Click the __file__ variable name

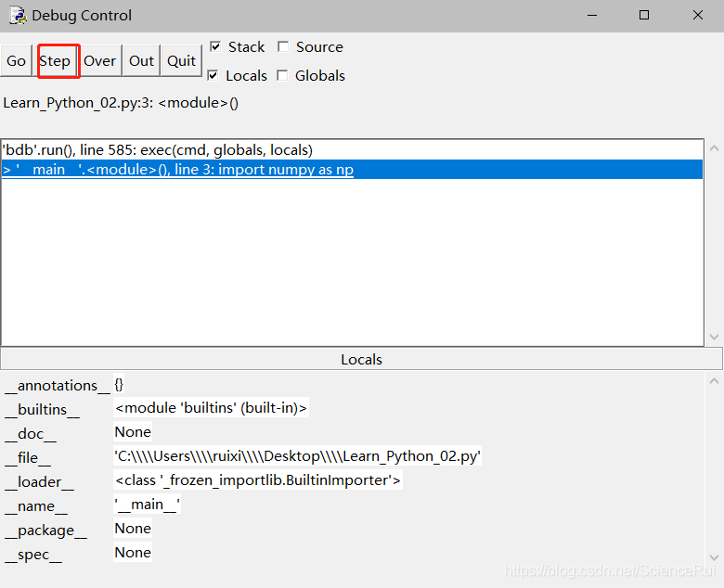(28, 457)
